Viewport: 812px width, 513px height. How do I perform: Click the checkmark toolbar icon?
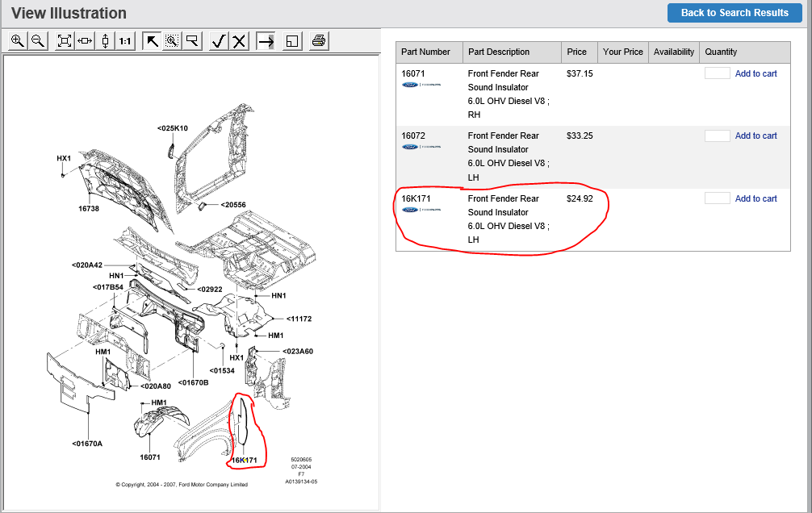[x=219, y=41]
